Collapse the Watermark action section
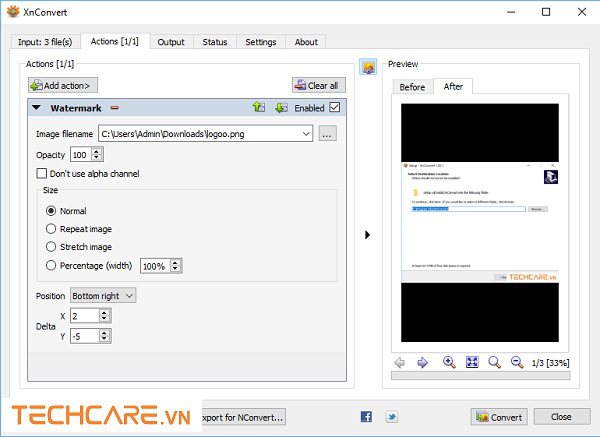Viewport: 600px width, 437px height. (x=37, y=107)
